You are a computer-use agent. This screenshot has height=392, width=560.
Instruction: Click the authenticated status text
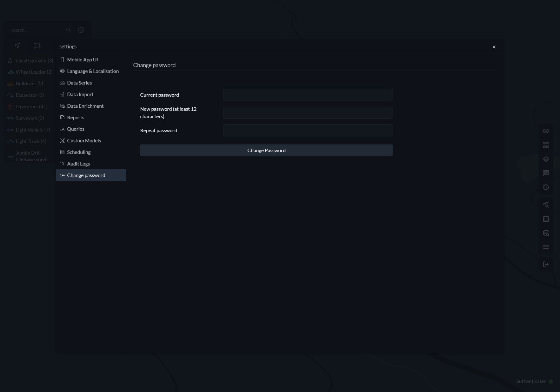531,381
